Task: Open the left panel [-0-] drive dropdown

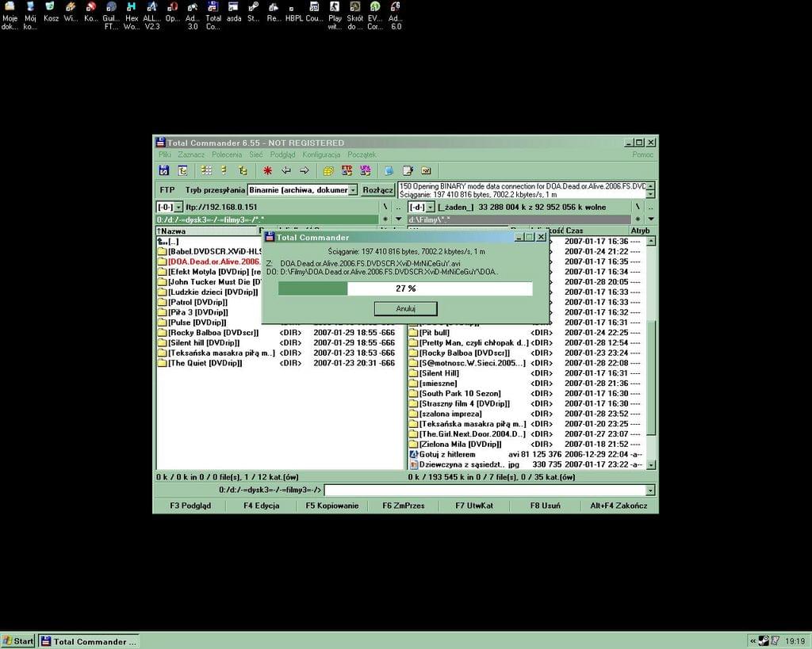Action: click(x=178, y=207)
